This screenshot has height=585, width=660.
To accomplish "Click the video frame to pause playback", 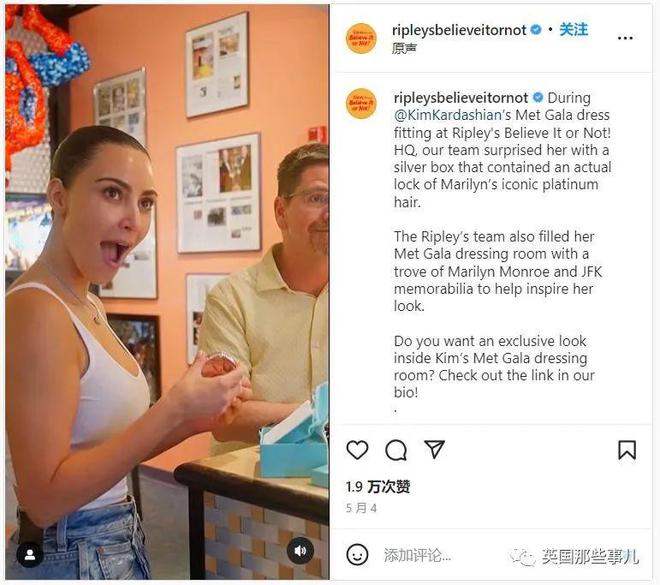I will pos(167,292).
